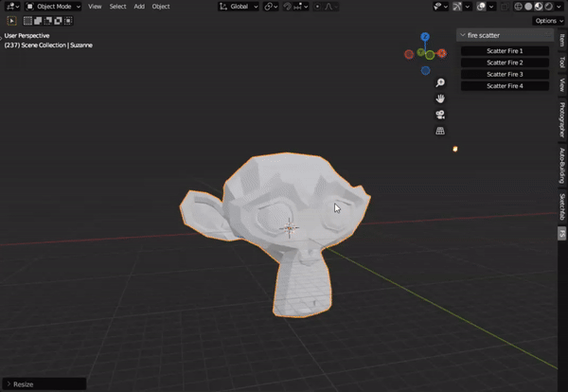Switch to rendered shading
The image size is (568, 392).
(x=549, y=7)
